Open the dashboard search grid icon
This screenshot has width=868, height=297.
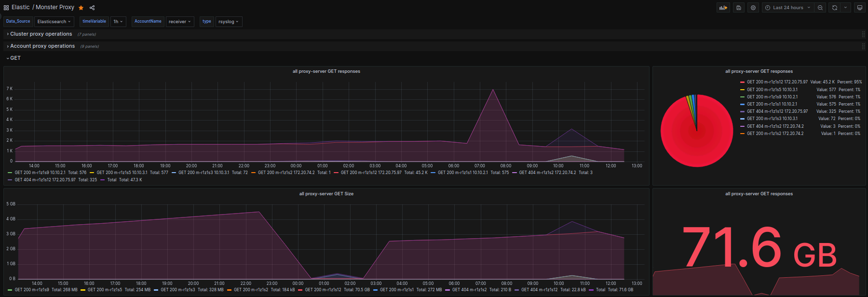(x=6, y=8)
